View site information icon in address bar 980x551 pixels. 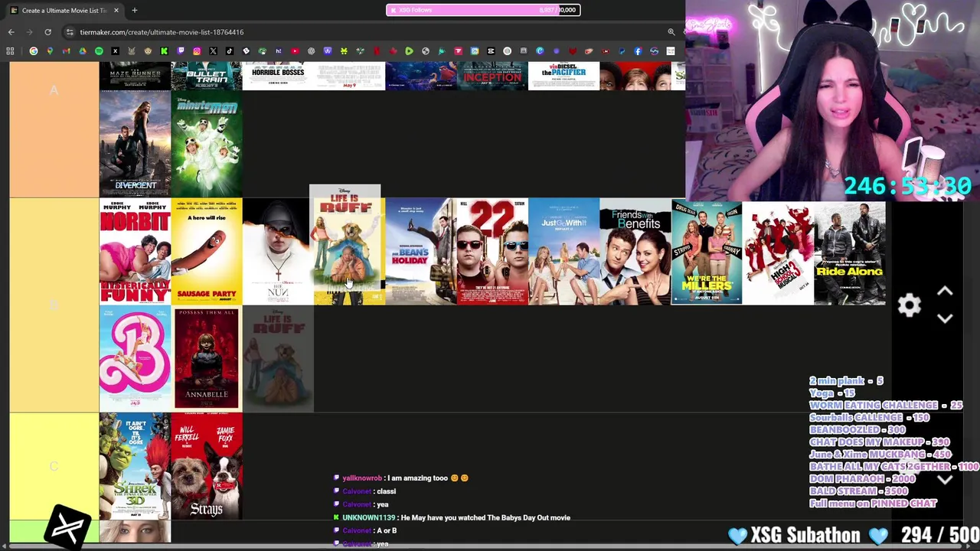[70, 32]
